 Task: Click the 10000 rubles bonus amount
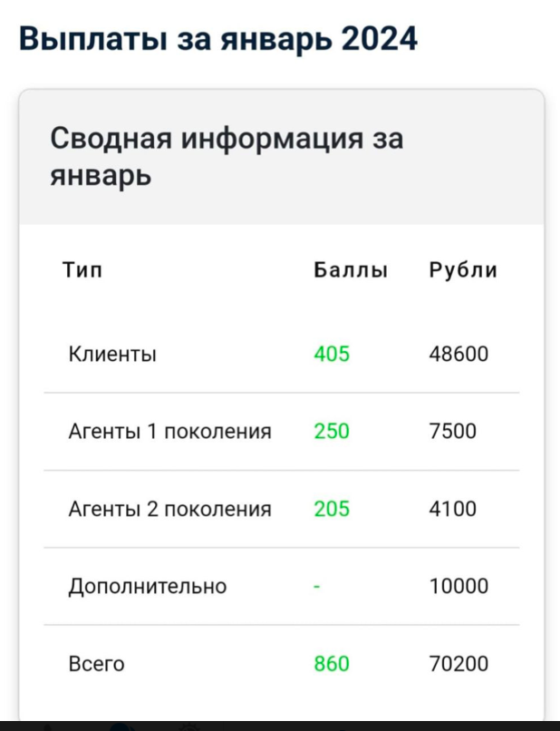click(x=459, y=586)
